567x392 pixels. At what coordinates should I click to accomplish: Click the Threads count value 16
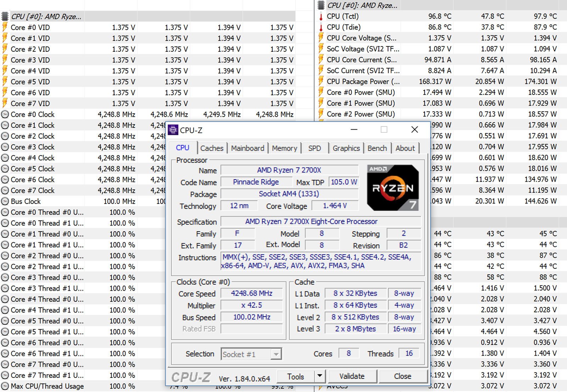409,353
